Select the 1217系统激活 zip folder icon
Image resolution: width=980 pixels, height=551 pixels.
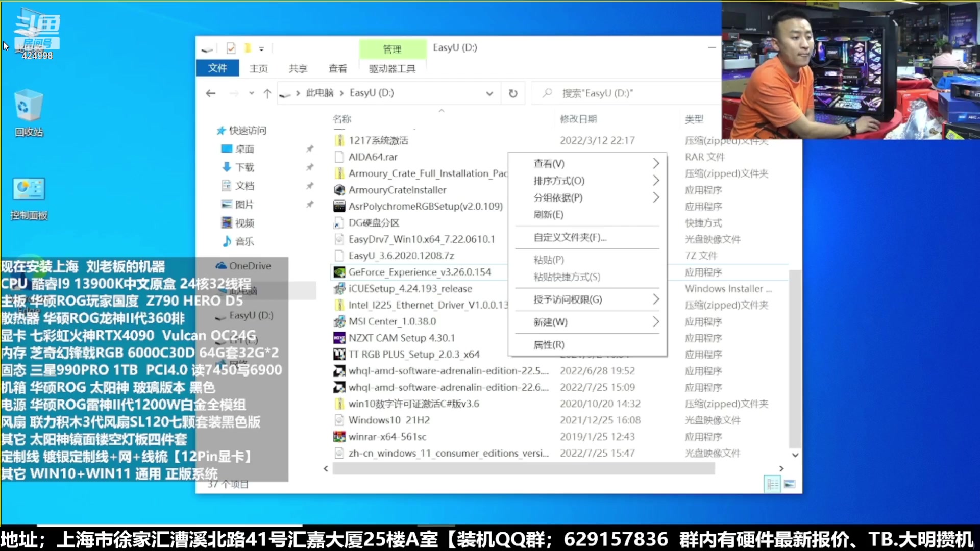[339, 140]
